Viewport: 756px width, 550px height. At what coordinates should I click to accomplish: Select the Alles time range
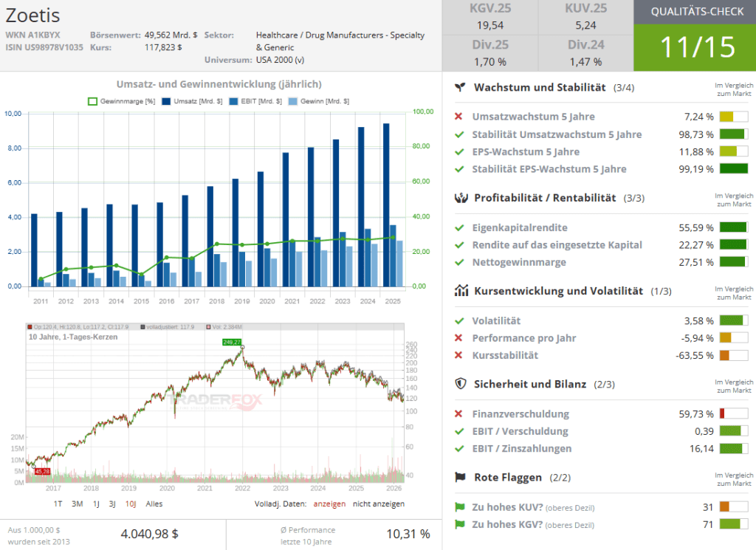[154, 503]
